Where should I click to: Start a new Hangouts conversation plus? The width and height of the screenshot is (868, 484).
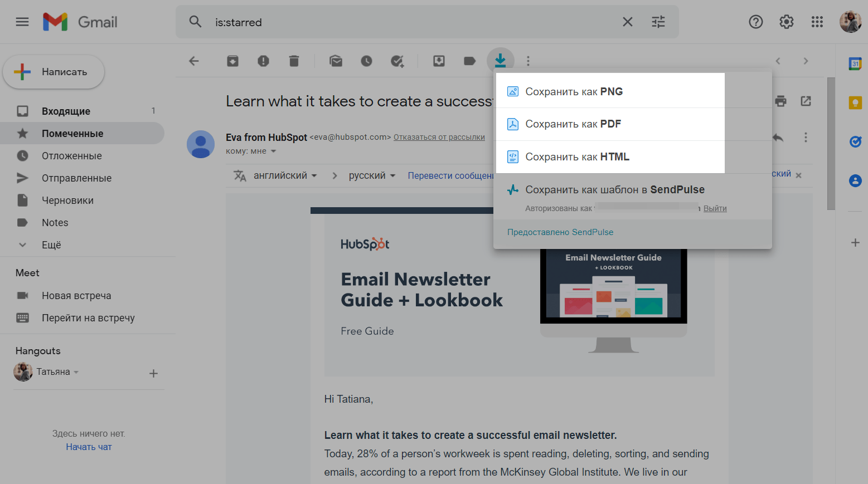(154, 373)
